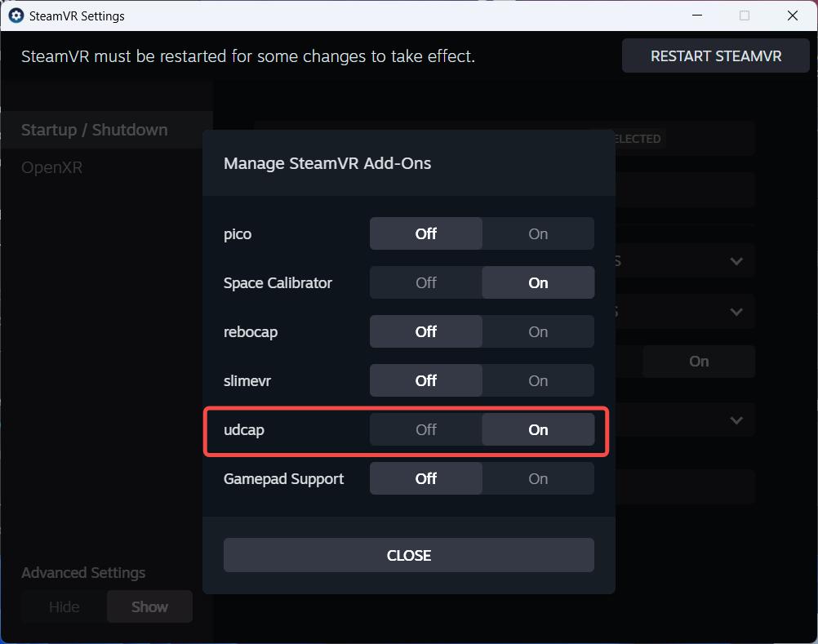Close the Manage SteamVR Add-Ons dialog
Image resolution: width=818 pixels, height=644 pixels.
pyautogui.click(x=409, y=555)
